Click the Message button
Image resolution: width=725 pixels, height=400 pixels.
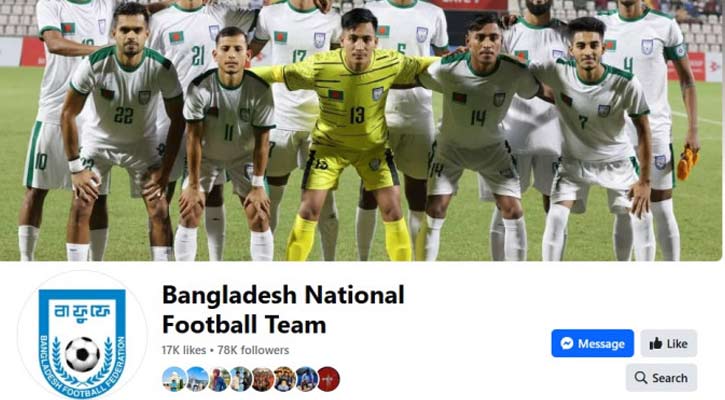(592, 344)
